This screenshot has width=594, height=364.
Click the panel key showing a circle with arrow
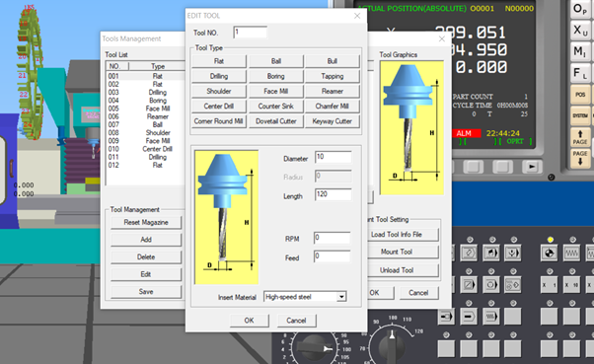click(491, 285)
